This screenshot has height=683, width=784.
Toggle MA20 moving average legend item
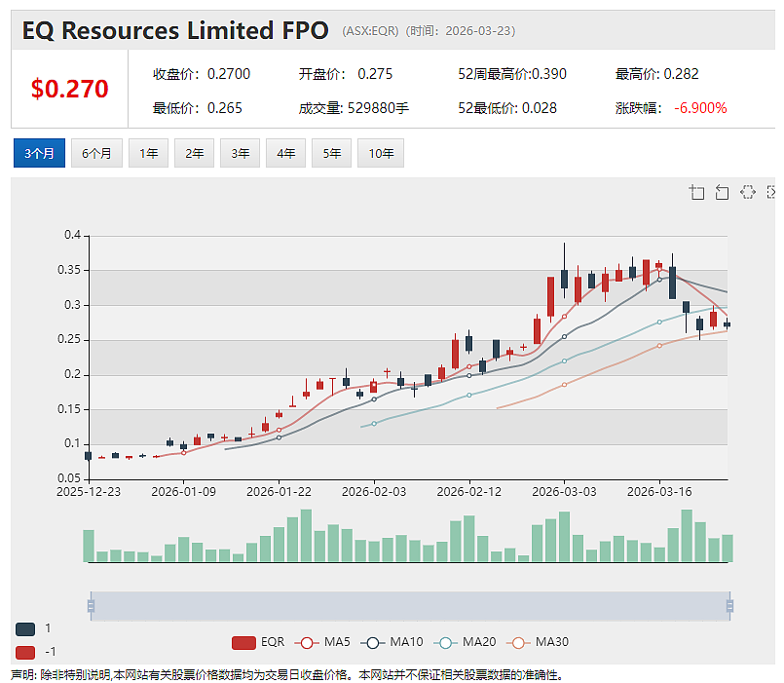[x=465, y=642]
